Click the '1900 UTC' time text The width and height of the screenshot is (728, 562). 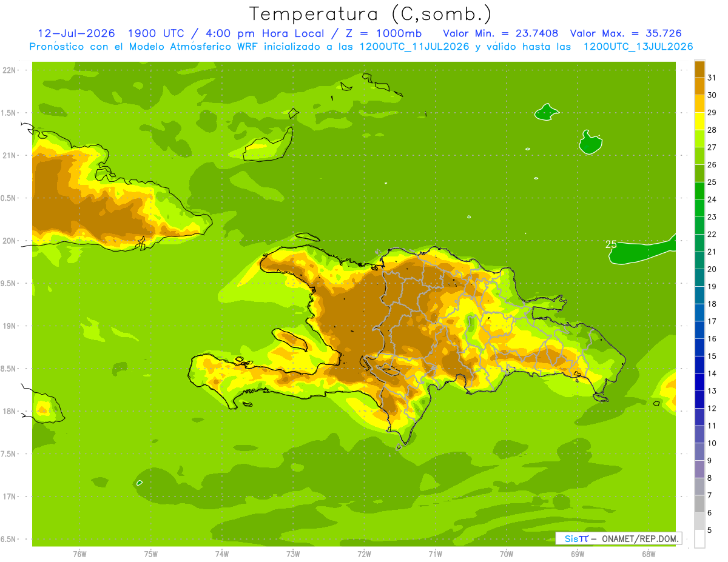(158, 33)
